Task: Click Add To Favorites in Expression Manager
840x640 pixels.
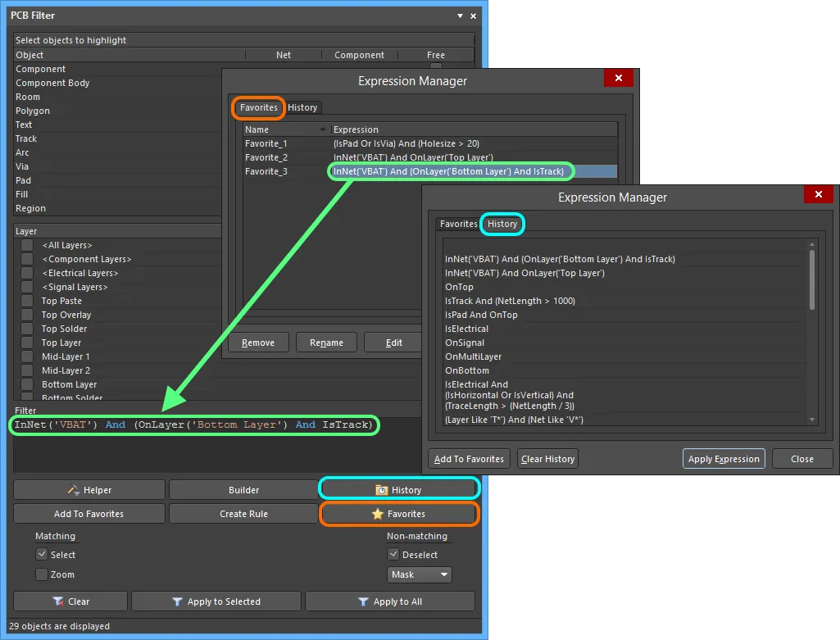Action: (469, 459)
